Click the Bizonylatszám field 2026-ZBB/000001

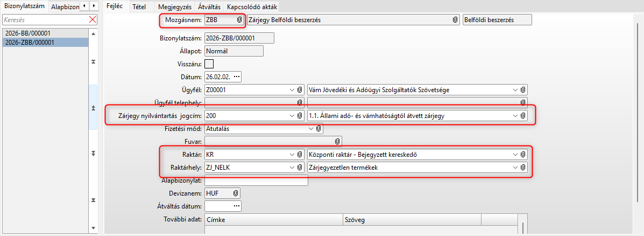pyautogui.click(x=239, y=38)
